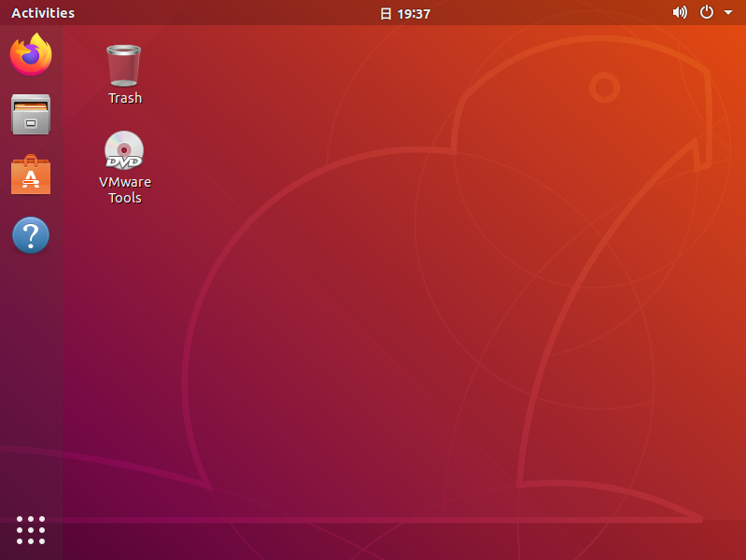Click the "VMware Tools" label text
Screen dimensions: 746x560
click(x=125, y=189)
